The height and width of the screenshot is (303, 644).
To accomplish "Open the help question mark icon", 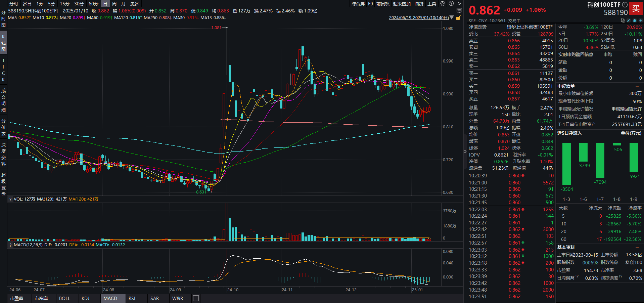I will pos(451,3).
